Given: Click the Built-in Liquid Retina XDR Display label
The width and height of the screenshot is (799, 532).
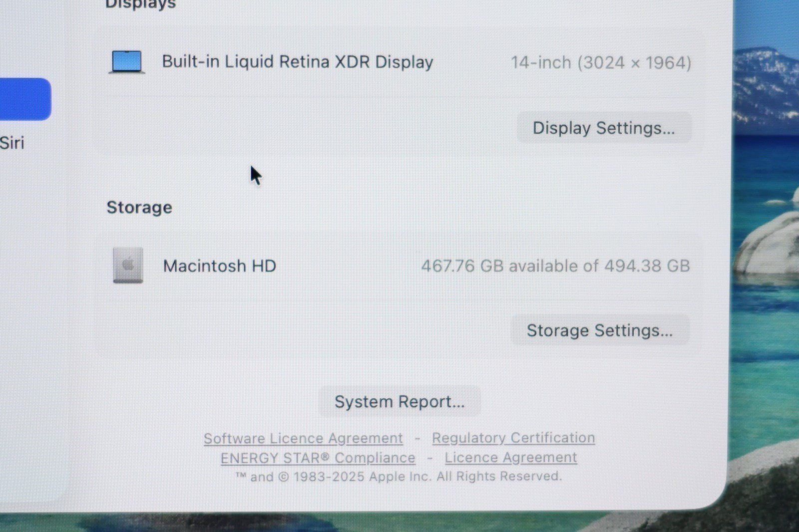Looking at the screenshot, I should coord(297,62).
